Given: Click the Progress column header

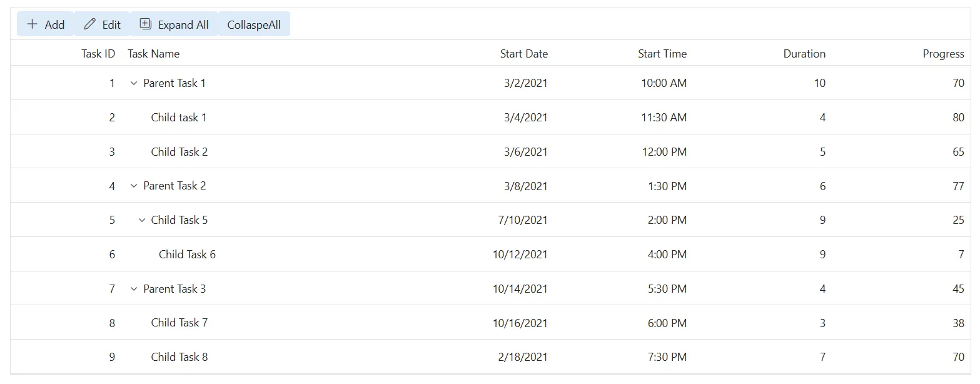Looking at the screenshot, I should coord(944,54).
